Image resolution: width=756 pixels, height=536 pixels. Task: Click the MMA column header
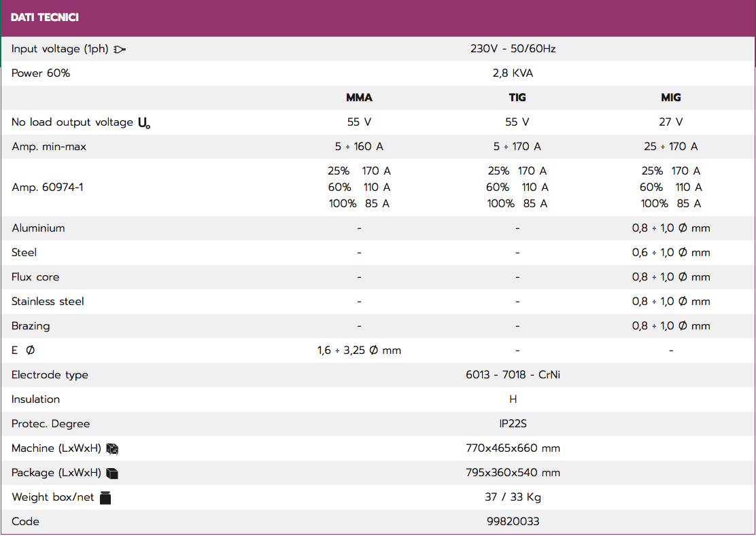359,97
